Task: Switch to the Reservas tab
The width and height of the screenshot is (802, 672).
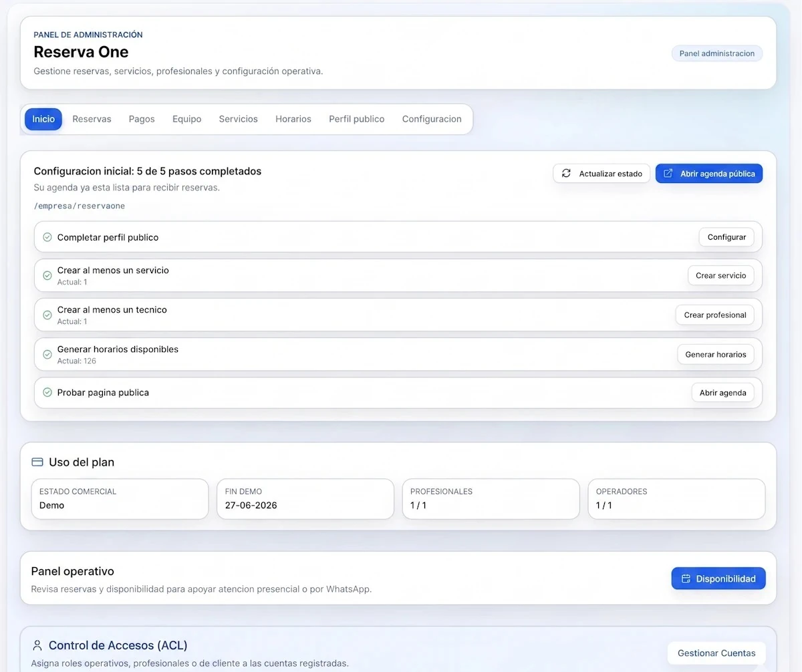Action: (92, 119)
